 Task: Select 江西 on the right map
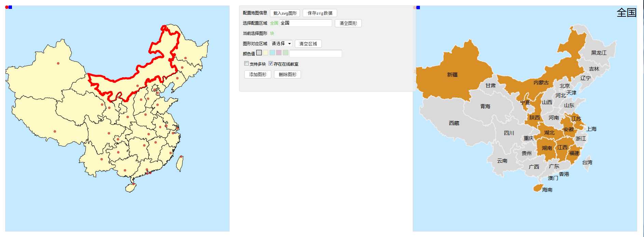click(x=562, y=147)
